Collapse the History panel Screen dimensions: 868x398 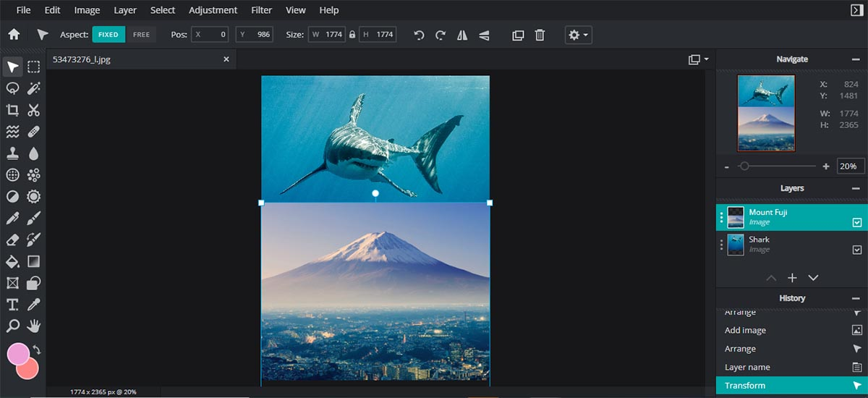[856, 298]
